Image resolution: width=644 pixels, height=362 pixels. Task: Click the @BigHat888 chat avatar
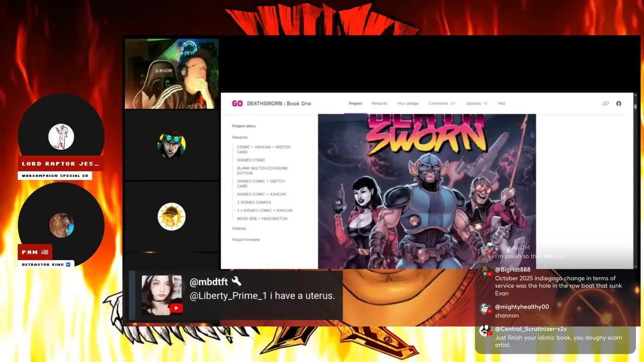click(485, 272)
